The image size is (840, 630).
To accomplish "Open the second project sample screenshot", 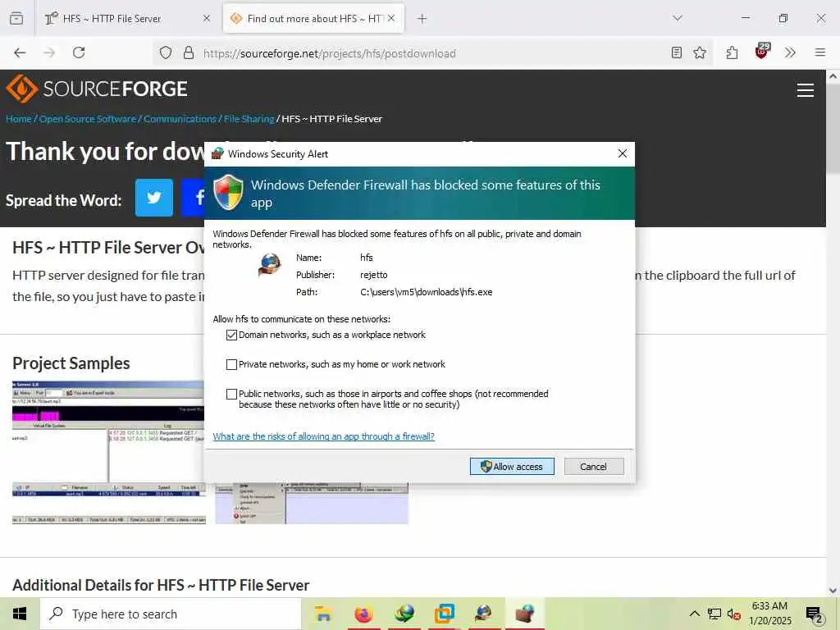I will [x=312, y=504].
